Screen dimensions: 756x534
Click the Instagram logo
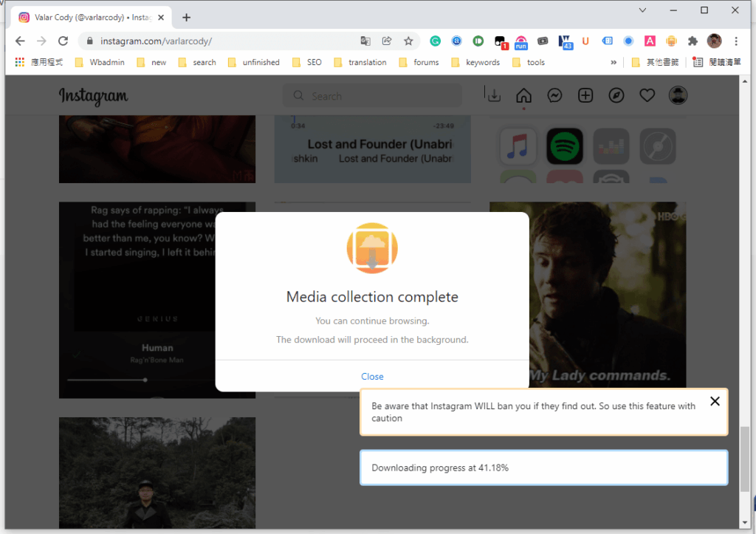pos(94,96)
